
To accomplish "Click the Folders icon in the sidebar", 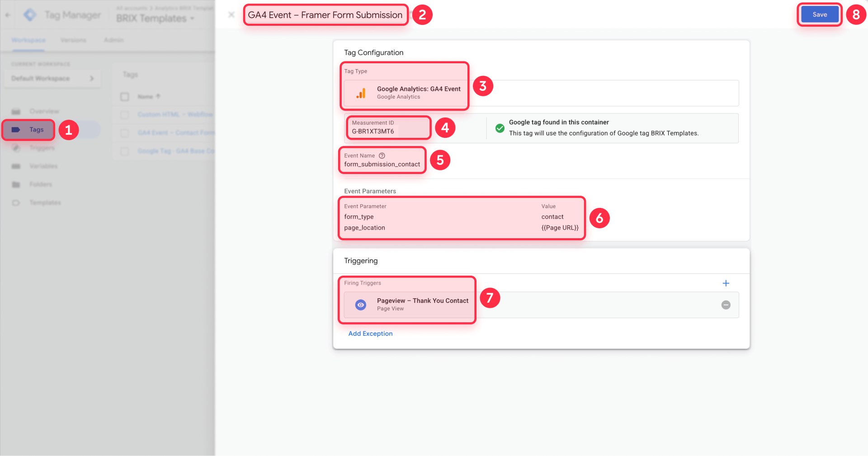I will (16, 184).
